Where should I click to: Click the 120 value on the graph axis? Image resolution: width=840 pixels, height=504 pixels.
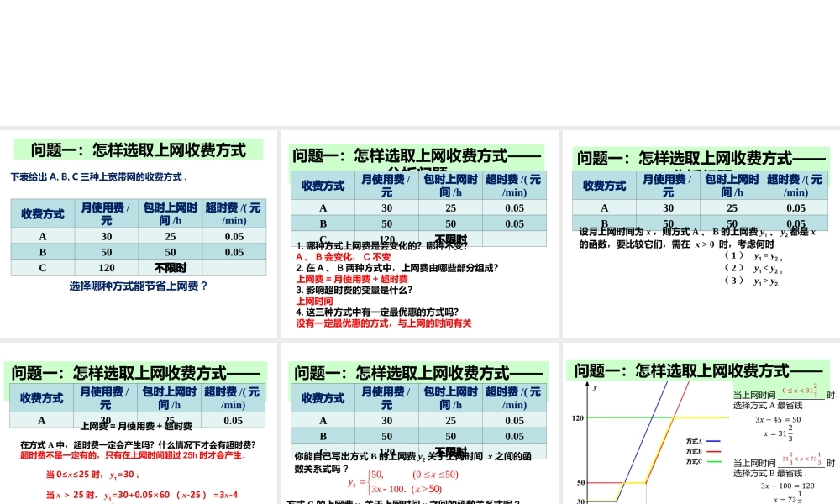pyautogui.click(x=578, y=417)
